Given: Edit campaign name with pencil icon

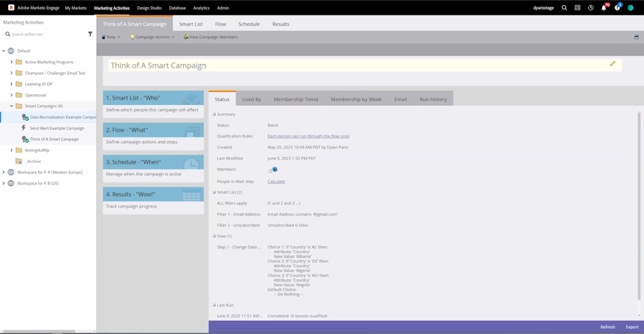Looking at the screenshot, I should point(613,64).
